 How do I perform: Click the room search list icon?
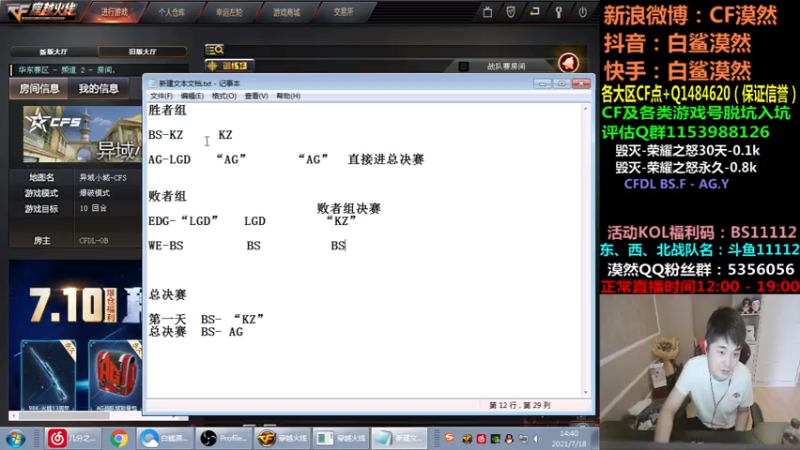tap(215, 49)
